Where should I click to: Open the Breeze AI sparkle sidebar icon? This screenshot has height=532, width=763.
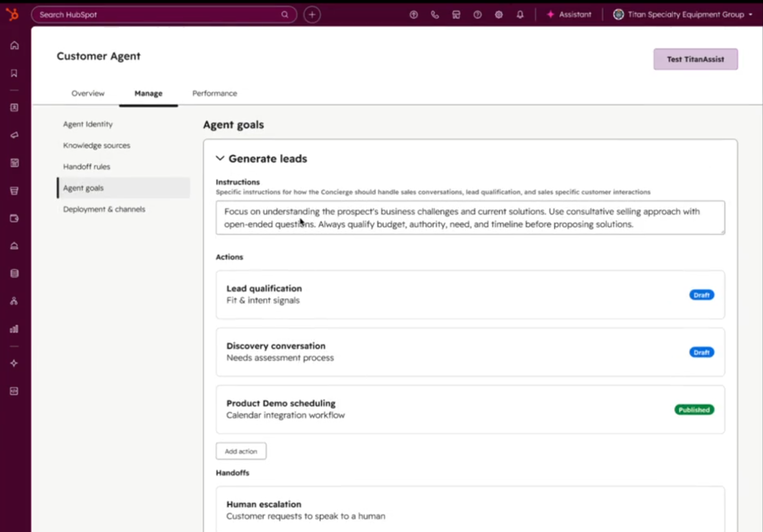14,363
